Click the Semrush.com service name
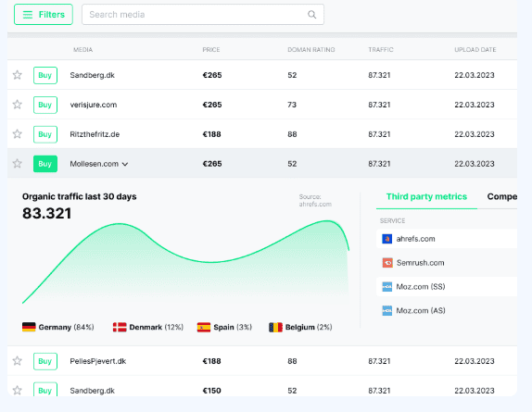The image size is (532, 412). coord(421,263)
